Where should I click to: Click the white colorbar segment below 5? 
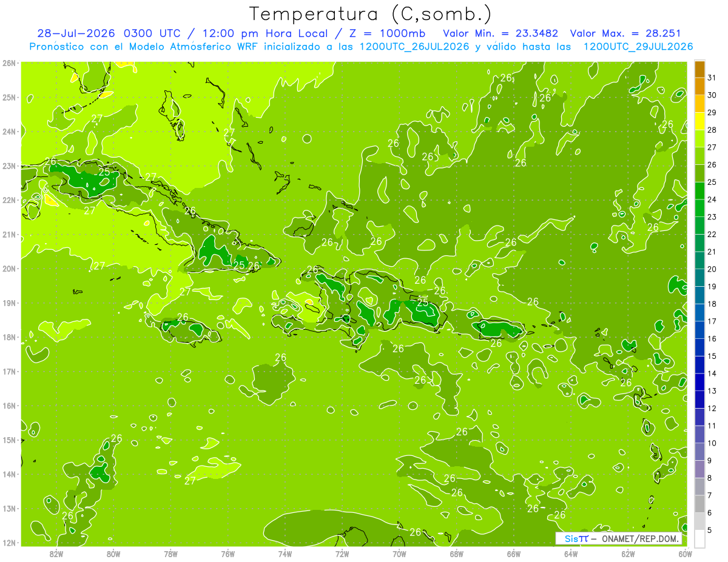[x=699, y=538]
